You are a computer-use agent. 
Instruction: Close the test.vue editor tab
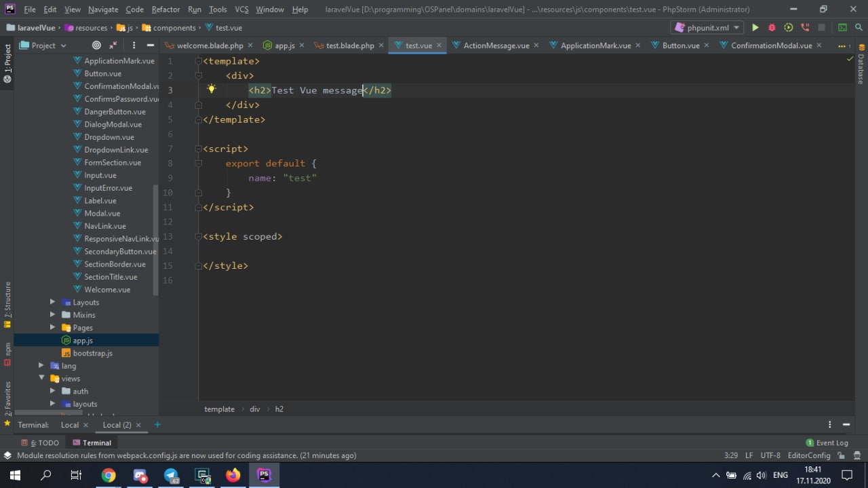coord(439,45)
